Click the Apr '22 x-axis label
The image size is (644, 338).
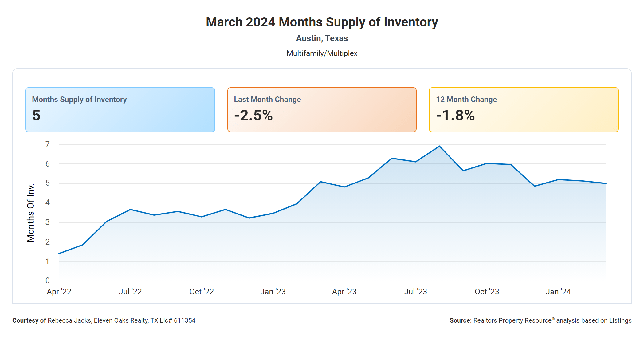pyautogui.click(x=59, y=292)
